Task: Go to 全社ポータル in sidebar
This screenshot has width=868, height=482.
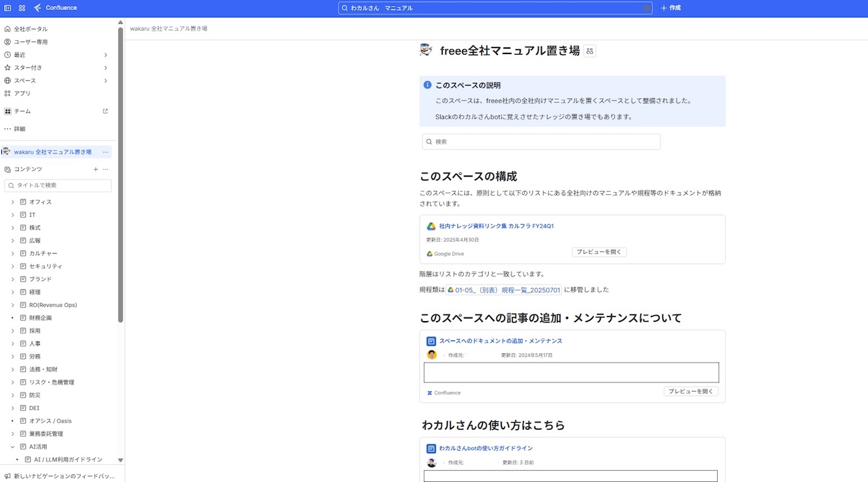Action: pyautogui.click(x=31, y=29)
